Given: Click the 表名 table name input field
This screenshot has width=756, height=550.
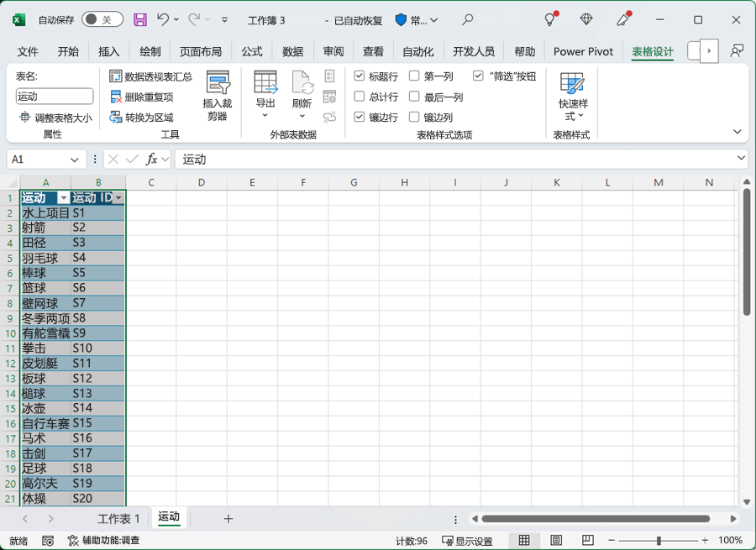Looking at the screenshot, I should pos(55,97).
